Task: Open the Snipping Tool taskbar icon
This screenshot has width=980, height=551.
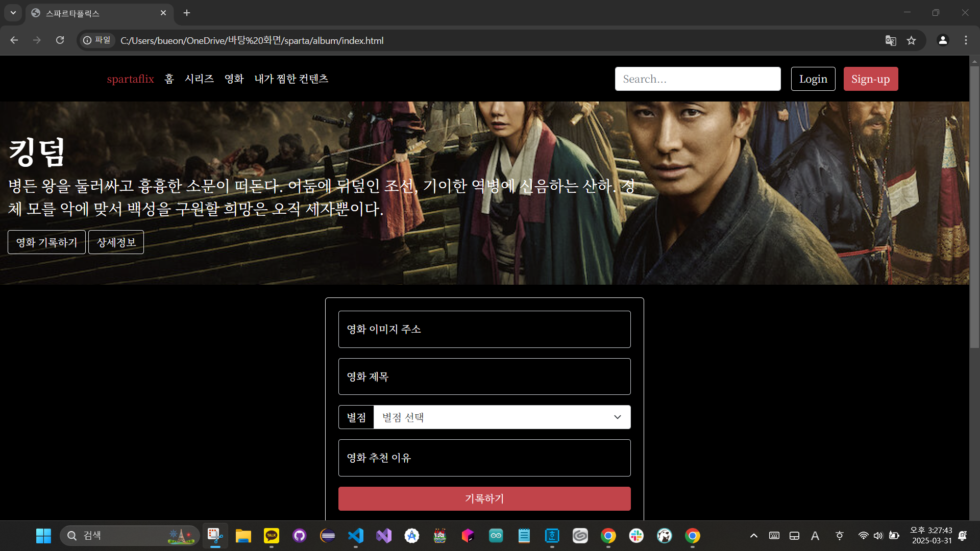Action: point(215,536)
